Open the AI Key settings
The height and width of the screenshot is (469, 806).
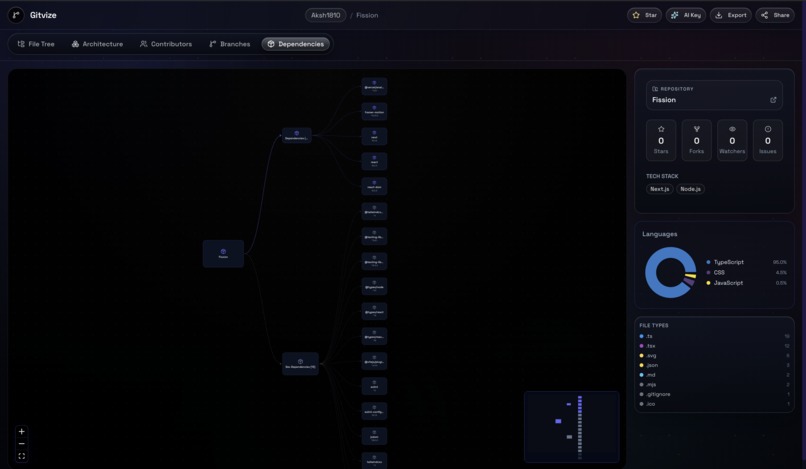(686, 15)
